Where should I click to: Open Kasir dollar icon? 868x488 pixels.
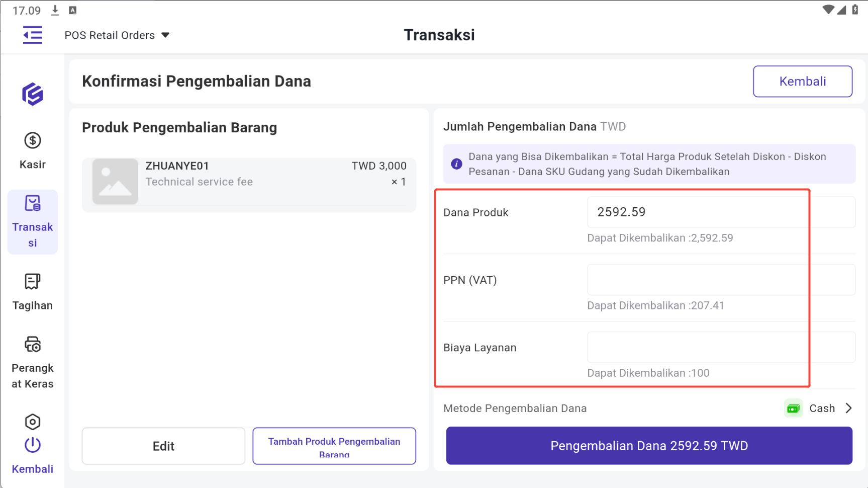pos(33,141)
